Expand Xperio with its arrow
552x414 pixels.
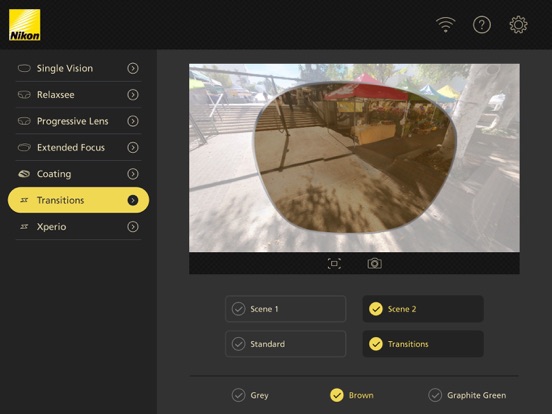[x=133, y=226]
